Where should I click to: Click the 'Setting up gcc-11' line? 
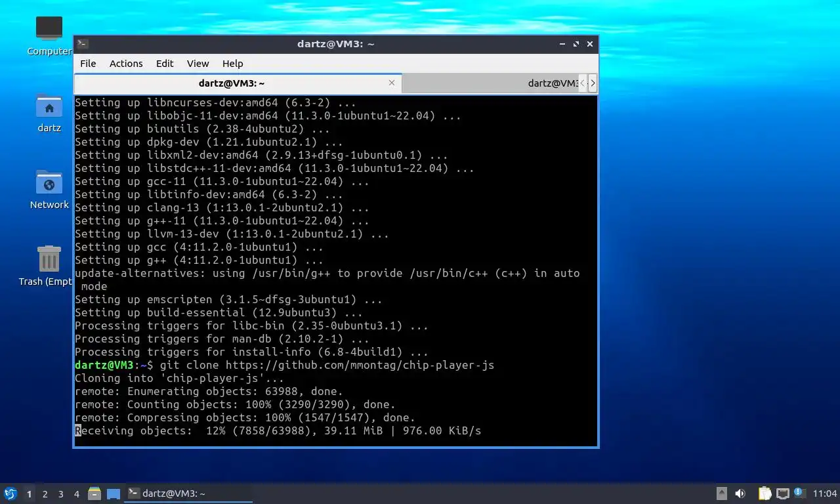tap(222, 181)
